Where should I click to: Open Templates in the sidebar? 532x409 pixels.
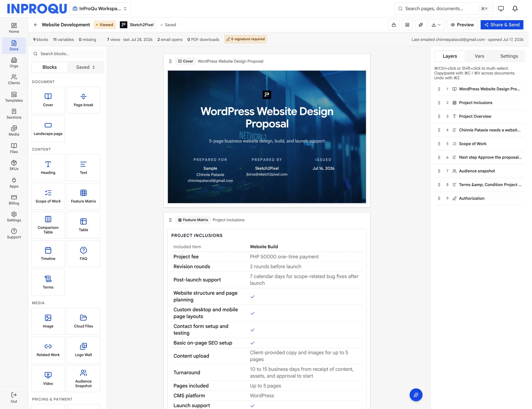click(x=14, y=97)
